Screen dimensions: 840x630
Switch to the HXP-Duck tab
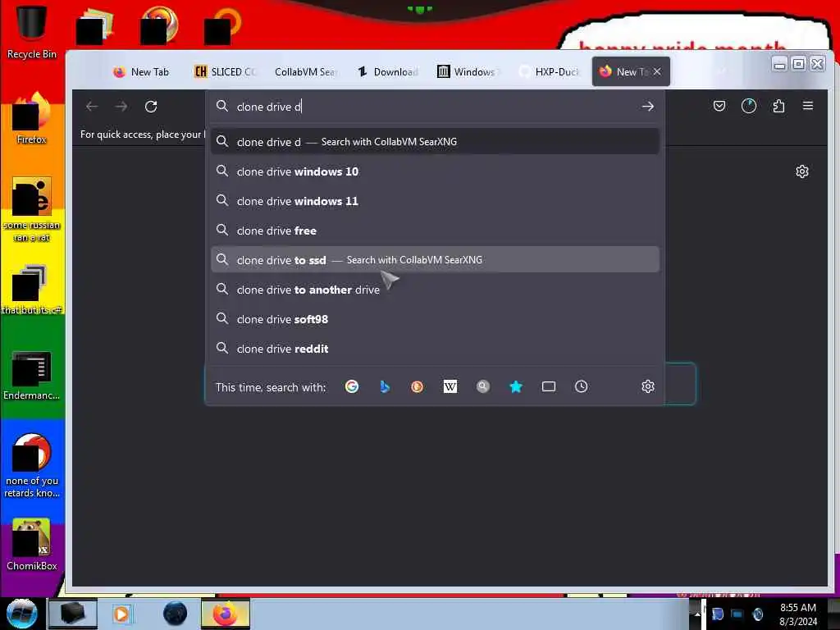tap(550, 72)
